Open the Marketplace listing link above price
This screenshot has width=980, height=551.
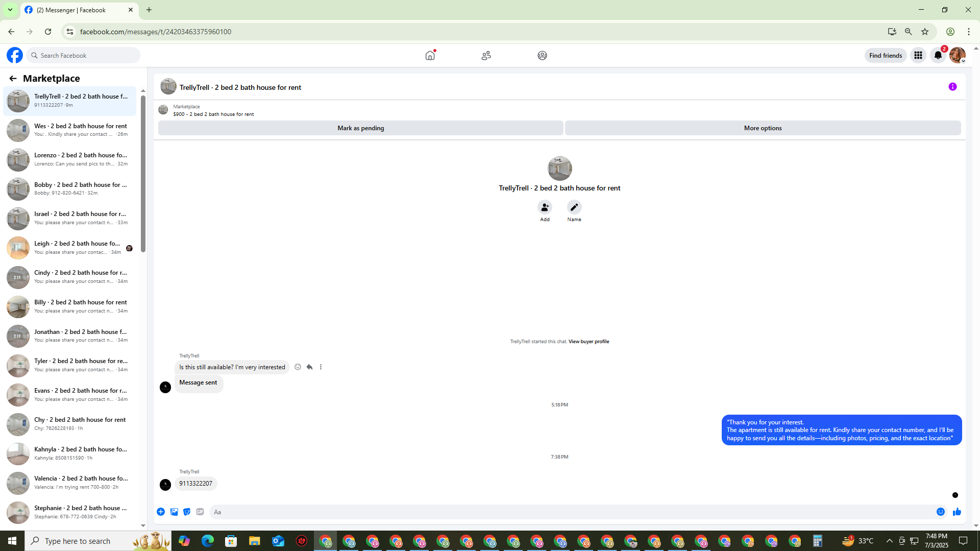pyautogui.click(x=186, y=107)
